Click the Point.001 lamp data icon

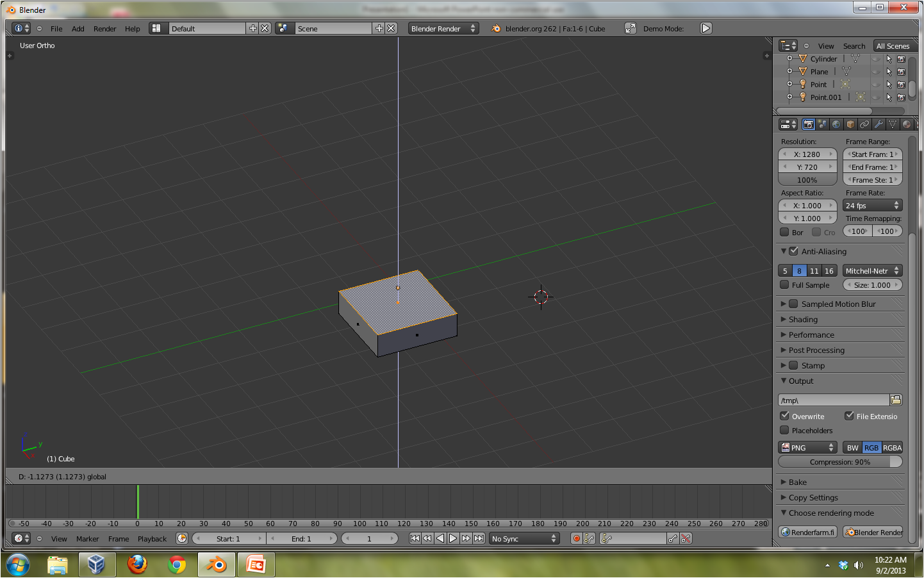click(x=861, y=97)
